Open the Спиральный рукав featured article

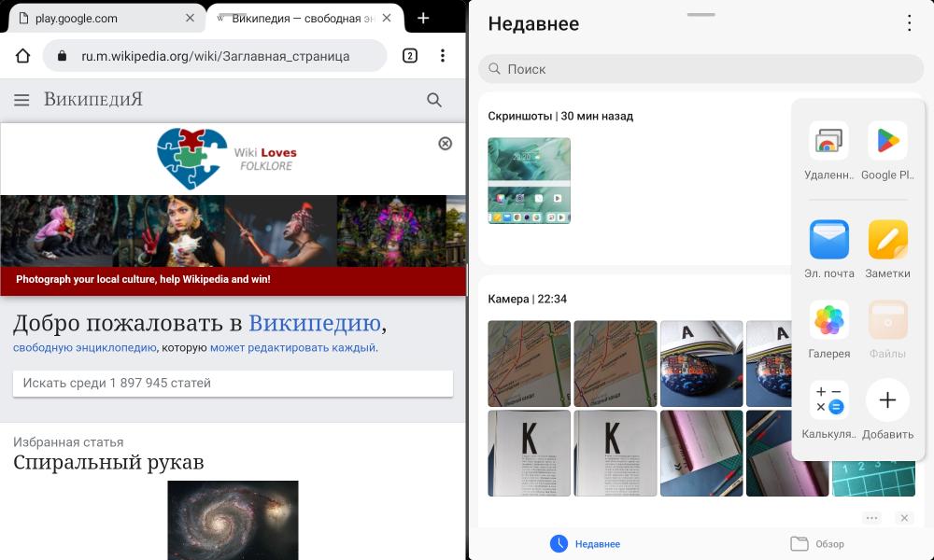tap(108, 462)
